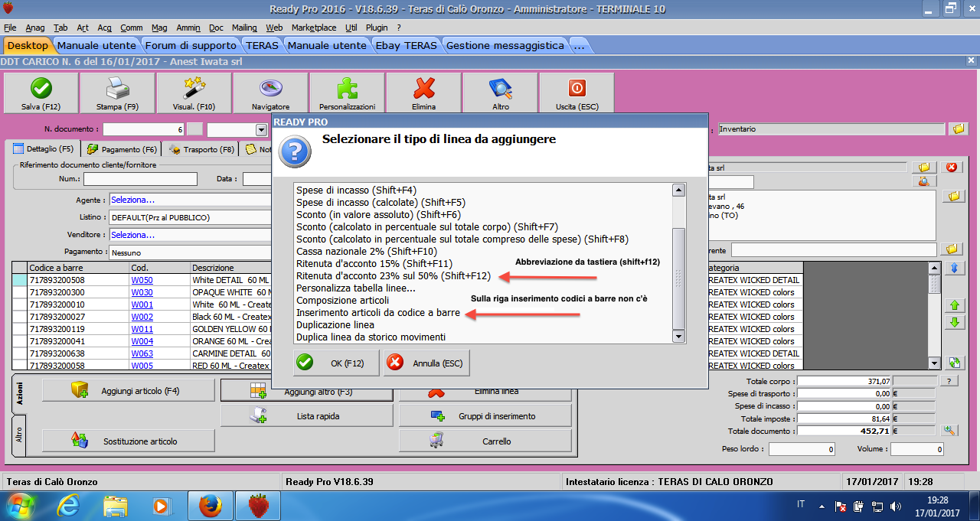Click folder icon beside Inventario field

click(x=958, y=129)
